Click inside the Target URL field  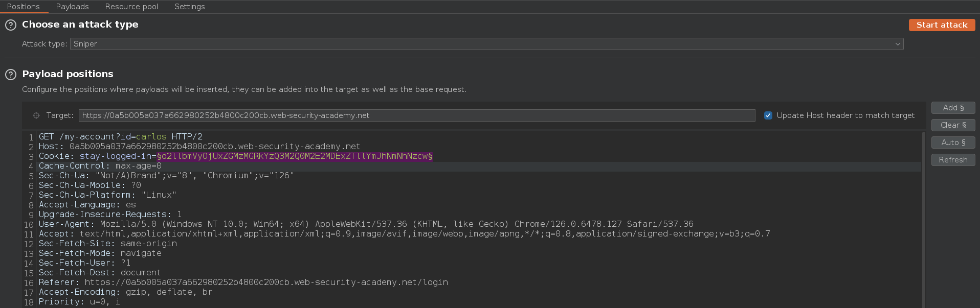point(416,115)
